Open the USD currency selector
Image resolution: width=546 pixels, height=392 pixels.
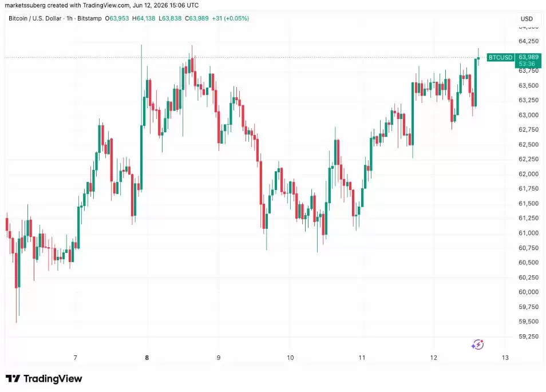coord(527,19)
